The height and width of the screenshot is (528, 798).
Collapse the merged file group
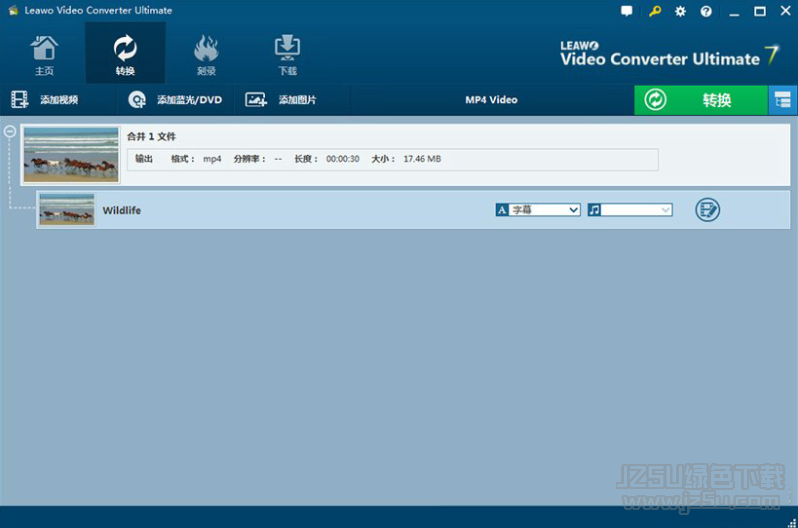10,132
